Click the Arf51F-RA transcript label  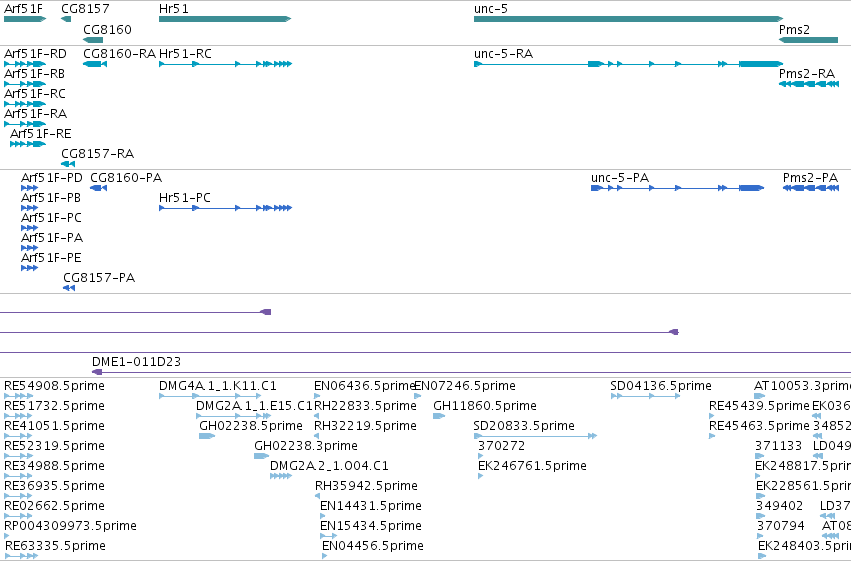click(35, 113)
